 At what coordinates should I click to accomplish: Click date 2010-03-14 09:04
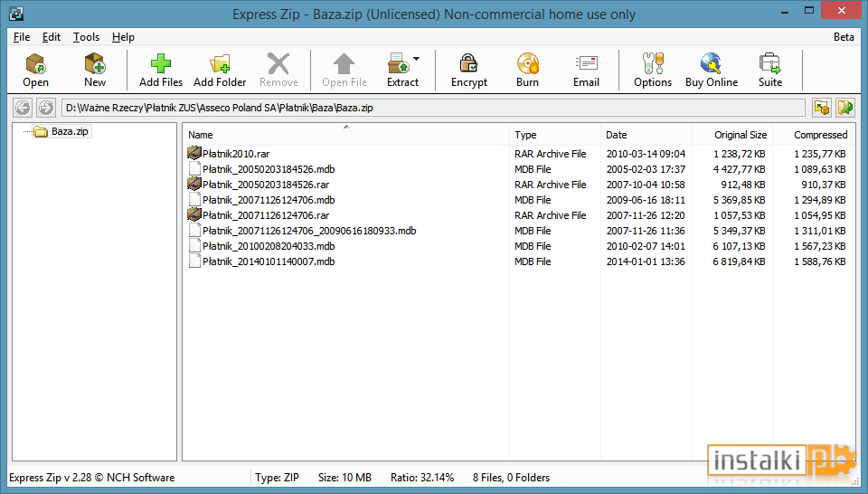(x=646, y=154)
